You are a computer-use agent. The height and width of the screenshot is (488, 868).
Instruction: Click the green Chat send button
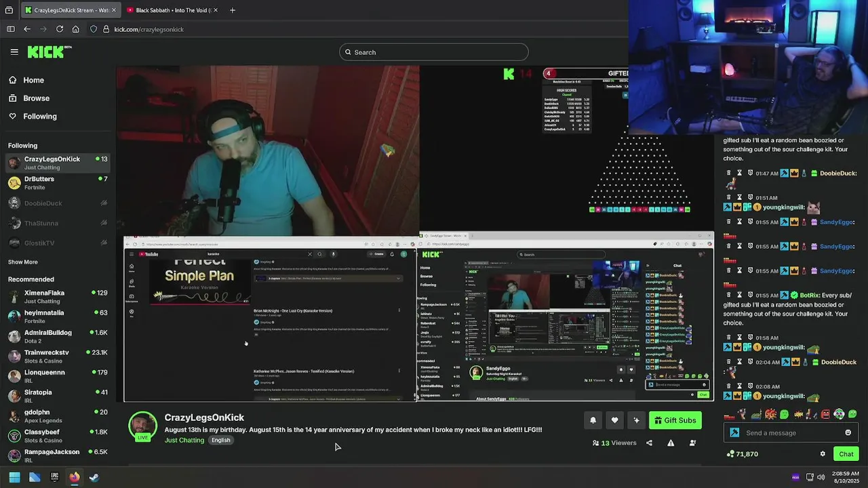pyautogui.click(x=846, y=454)
